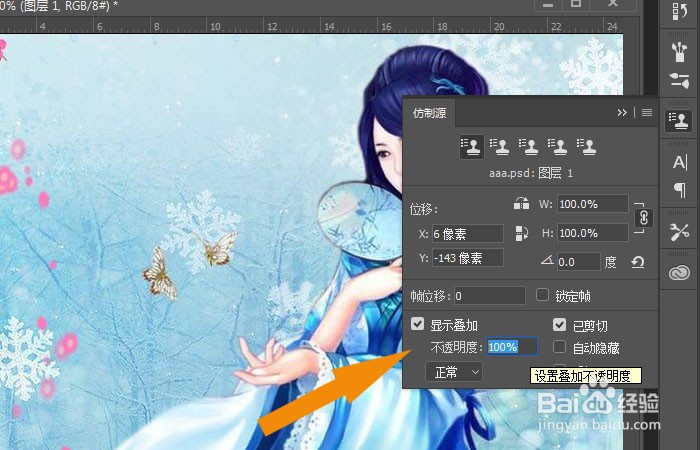Enable the 自动隐藏 checkbox
700x450 pixels.
tap(559, 347)
